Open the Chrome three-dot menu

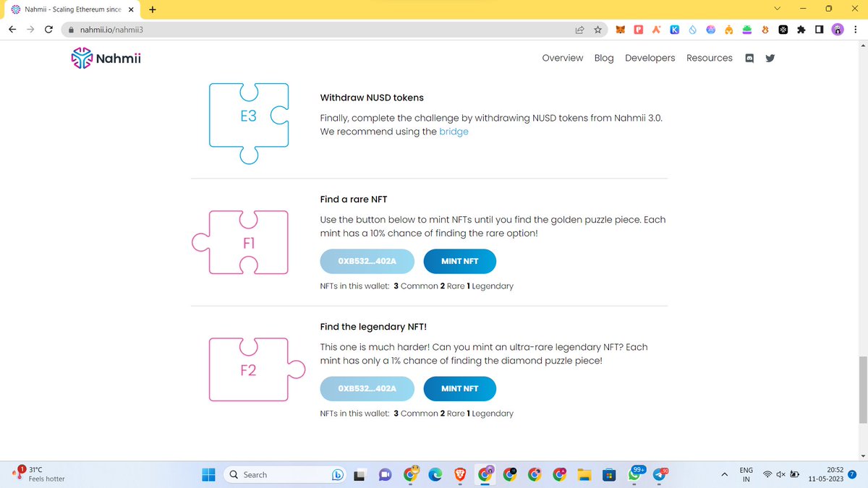tap(856, 30)
